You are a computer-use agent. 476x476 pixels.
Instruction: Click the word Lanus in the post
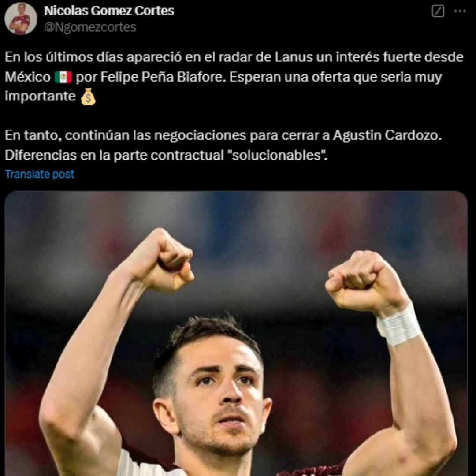coord(294,57)
